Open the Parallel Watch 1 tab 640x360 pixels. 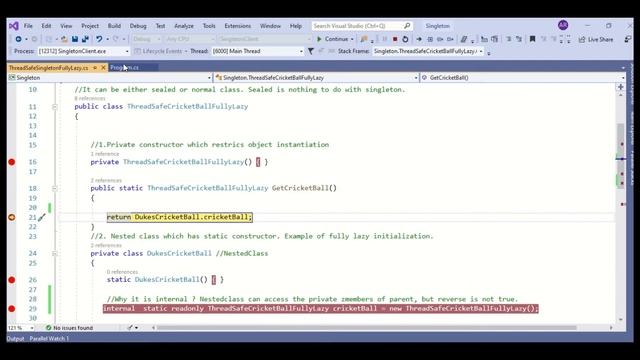pos(49,339)
